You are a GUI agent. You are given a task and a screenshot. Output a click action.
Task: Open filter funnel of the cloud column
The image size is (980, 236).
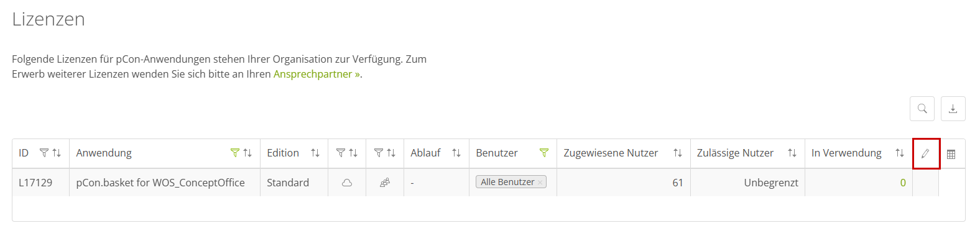pos(340,153)
